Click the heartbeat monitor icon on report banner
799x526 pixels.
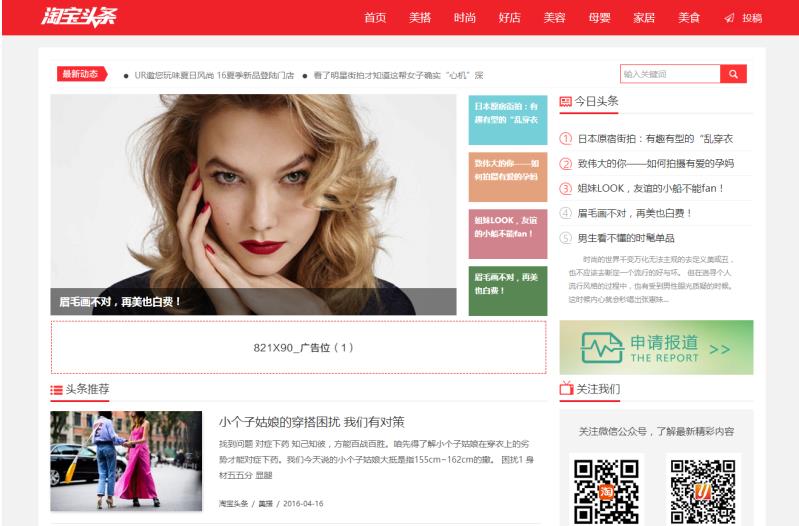(x=602, y=348)
